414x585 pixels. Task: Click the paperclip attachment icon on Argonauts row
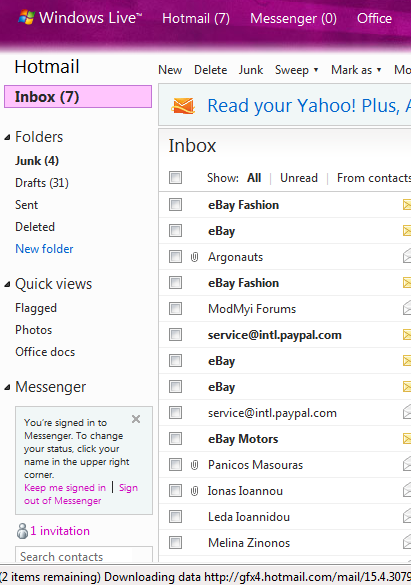click(x=194, y=257)
